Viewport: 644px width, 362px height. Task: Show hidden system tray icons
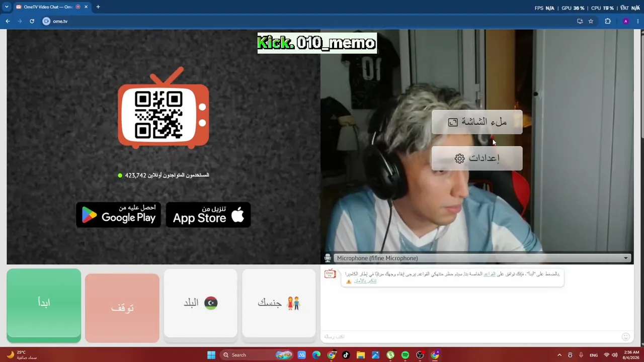[559, 355]
